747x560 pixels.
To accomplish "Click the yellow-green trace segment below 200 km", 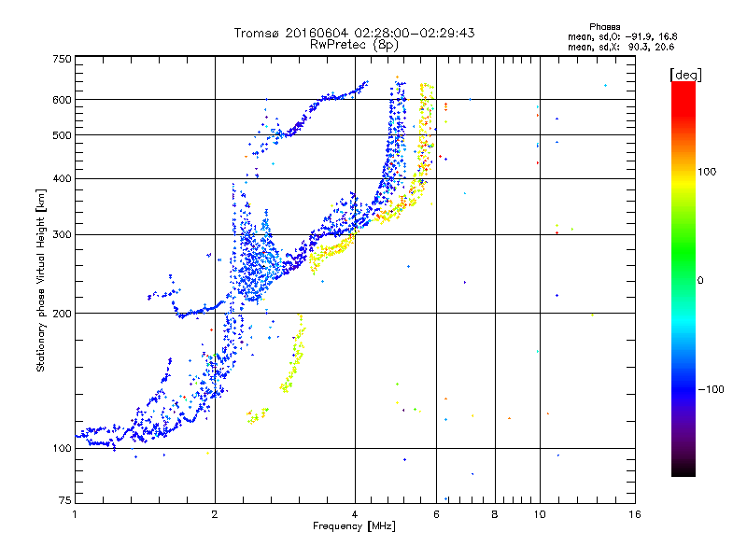I will tap(293, 354).
